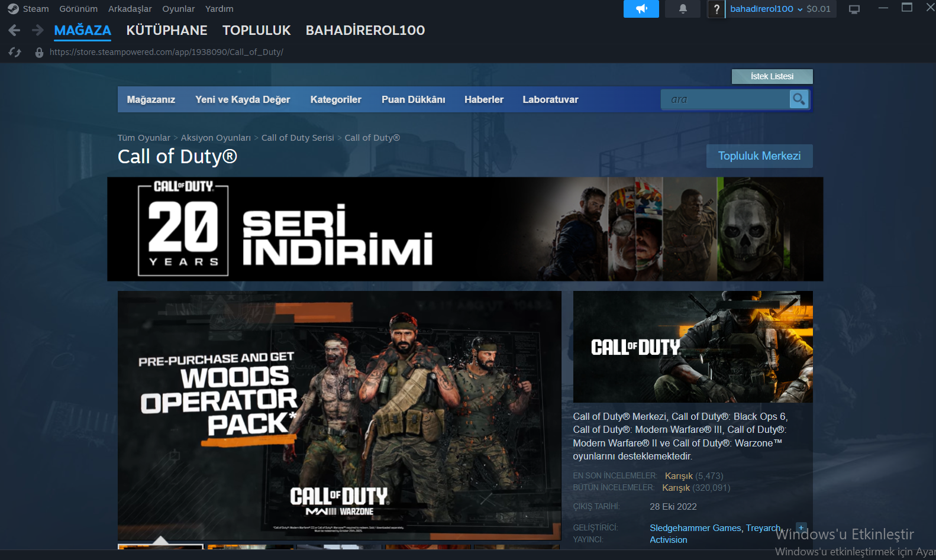Screen dimensions: 936x560
Task: Click the release date 28 Eki 2022
Action: click(x=673, y=507)
